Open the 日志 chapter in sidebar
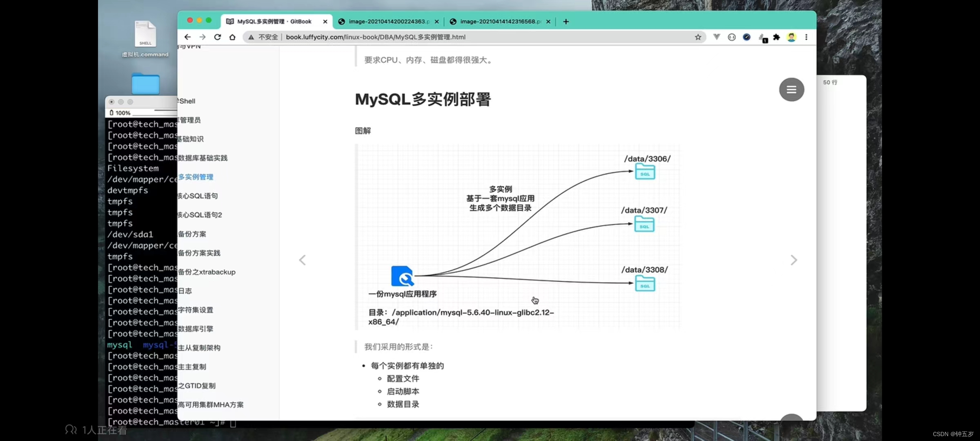The width and height of the screenshot is (980, 441). point(185,291)
